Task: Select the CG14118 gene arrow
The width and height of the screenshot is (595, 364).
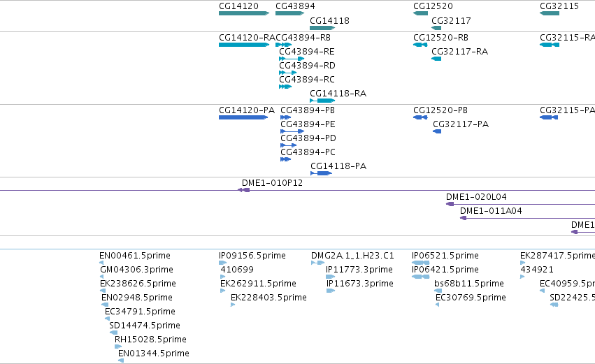Action: click(322, 28)
